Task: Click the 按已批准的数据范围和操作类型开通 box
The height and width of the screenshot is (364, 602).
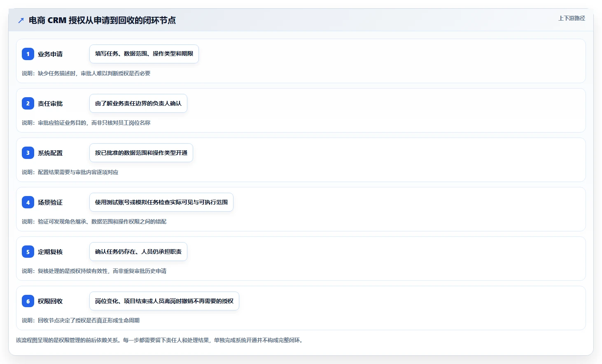Action: 141,153
